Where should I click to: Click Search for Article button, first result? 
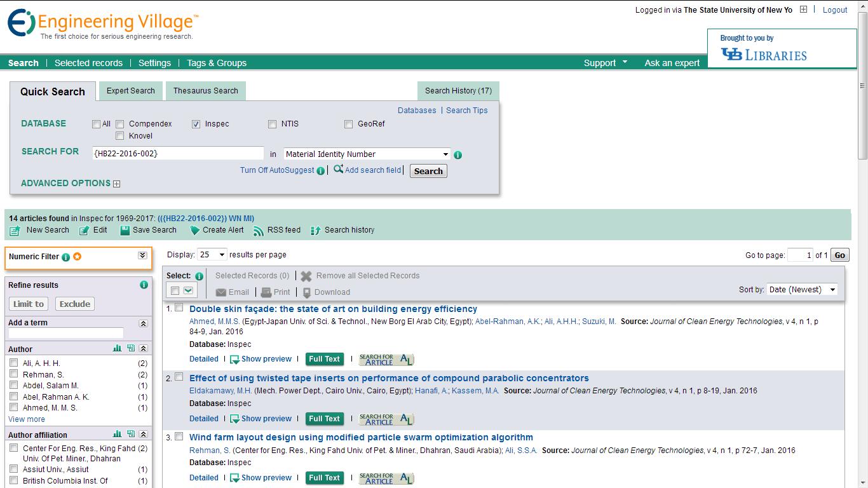pyautogui.click(x=386, y=360)
